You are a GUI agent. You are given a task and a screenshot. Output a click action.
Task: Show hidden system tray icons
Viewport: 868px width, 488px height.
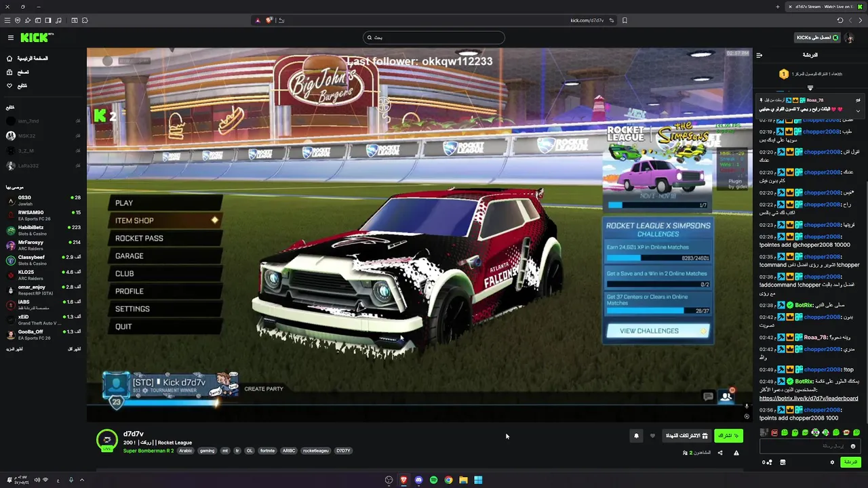tap(82, 480)
